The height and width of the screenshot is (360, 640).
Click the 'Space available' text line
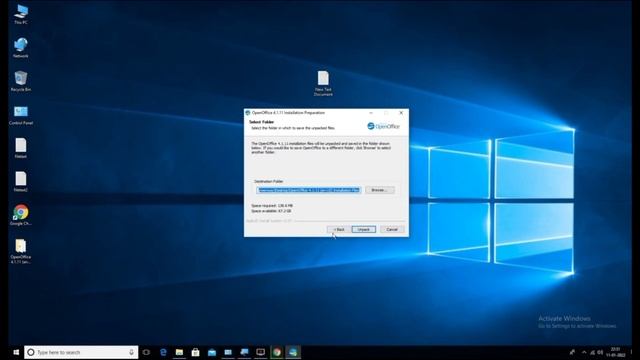(271, 211)
